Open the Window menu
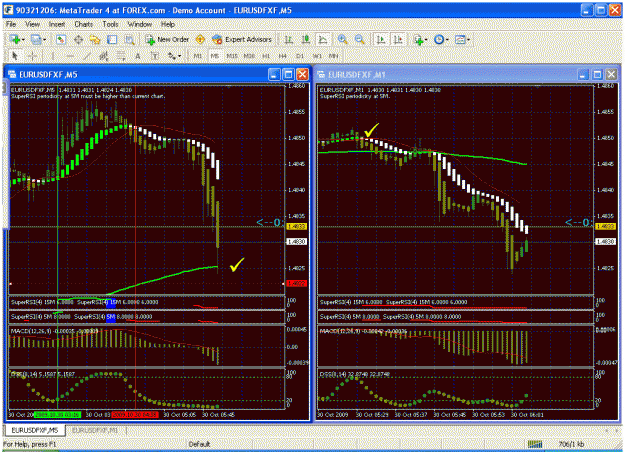The image size is (625, 452). [x=140, y=24]
